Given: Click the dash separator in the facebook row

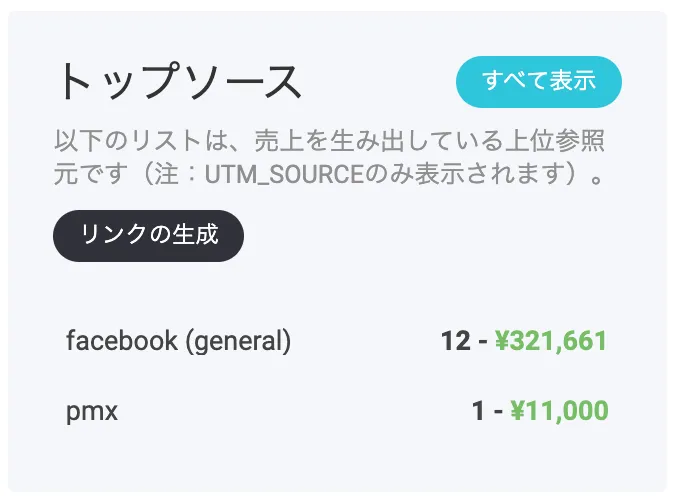Looking at the screenshot, I should [482, 341].
